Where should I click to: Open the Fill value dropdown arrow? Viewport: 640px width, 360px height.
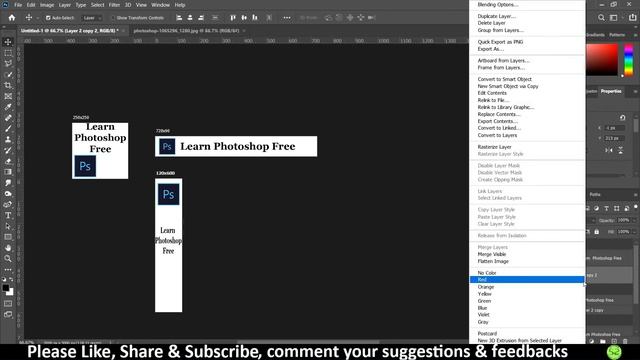634,232
